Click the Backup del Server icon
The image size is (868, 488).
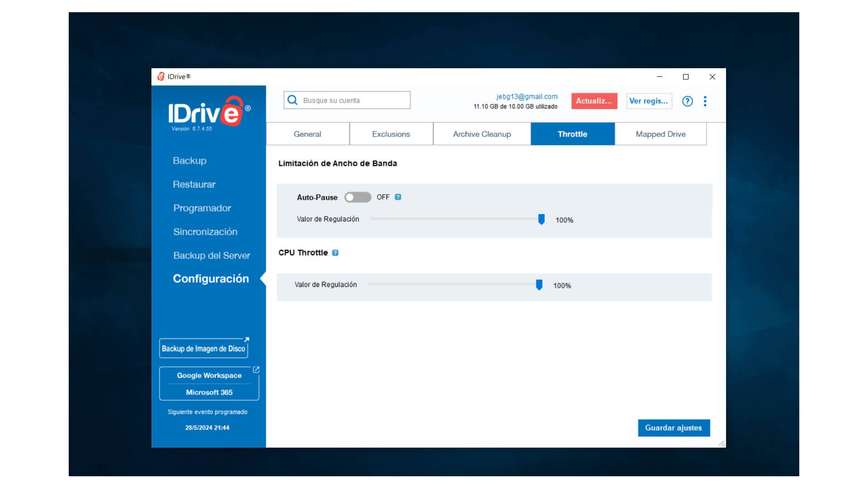[212, 255]
